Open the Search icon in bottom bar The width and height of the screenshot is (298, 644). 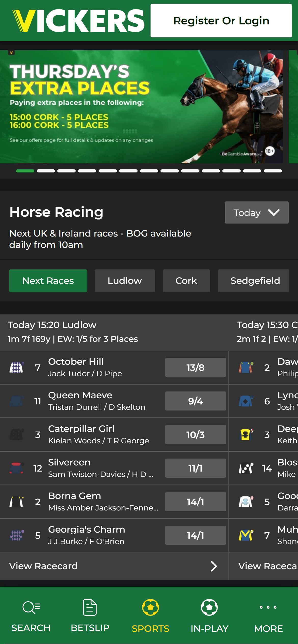pyautogui.click(x=31, y=607)
